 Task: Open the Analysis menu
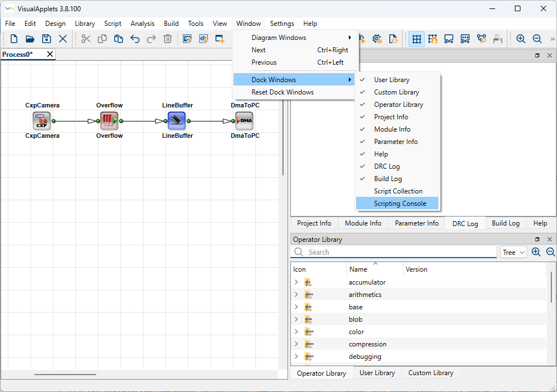pyautogui.click(x=142, y=24)
